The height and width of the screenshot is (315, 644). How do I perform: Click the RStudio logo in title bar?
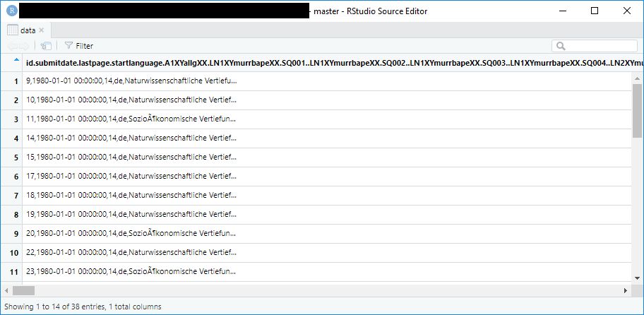pyautogui.click(x=11, y=11)
